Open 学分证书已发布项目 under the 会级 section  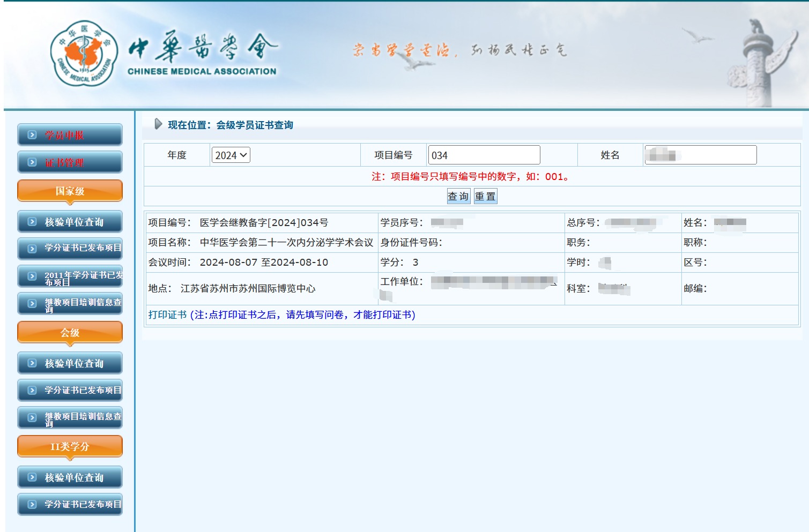pyautogui.click(x=70, y=390)
